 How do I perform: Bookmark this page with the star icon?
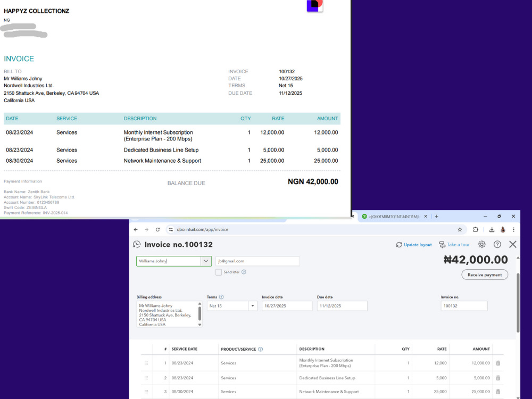coord(460,230)
